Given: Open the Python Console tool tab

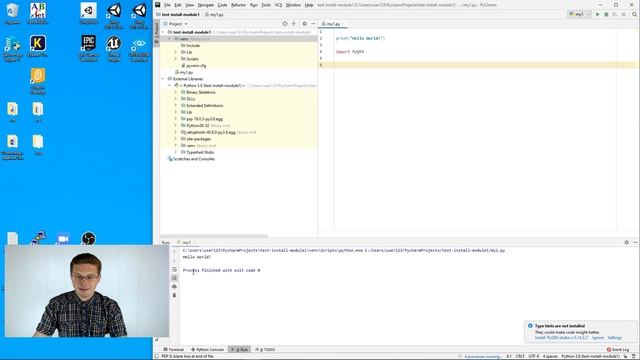Looking at the screenshot, I should (208, 349).
